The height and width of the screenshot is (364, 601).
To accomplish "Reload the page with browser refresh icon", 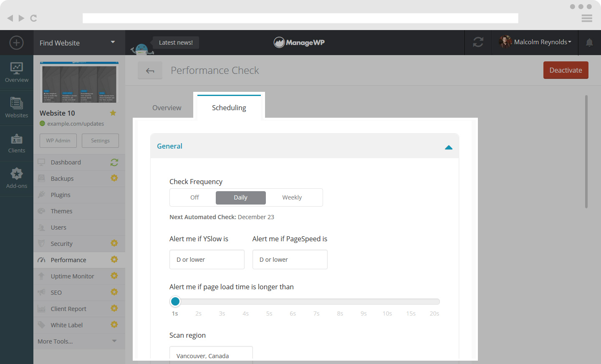I will click(x=34, y=18).
